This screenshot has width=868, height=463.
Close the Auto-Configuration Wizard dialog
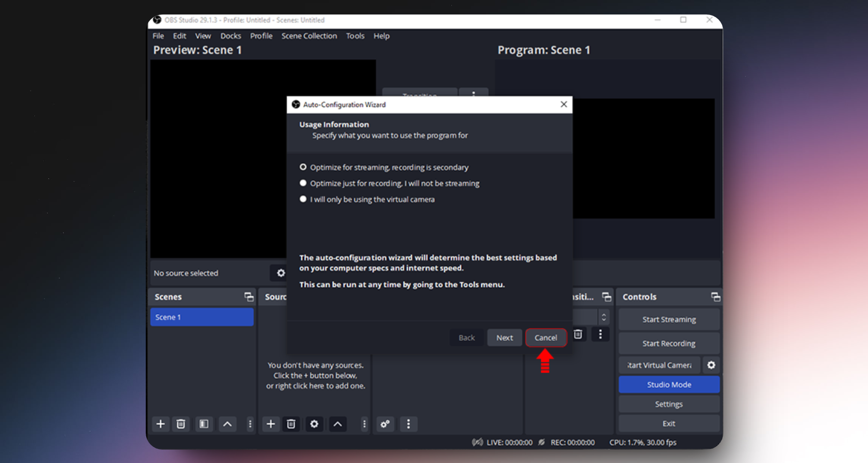tap(564, 104)
